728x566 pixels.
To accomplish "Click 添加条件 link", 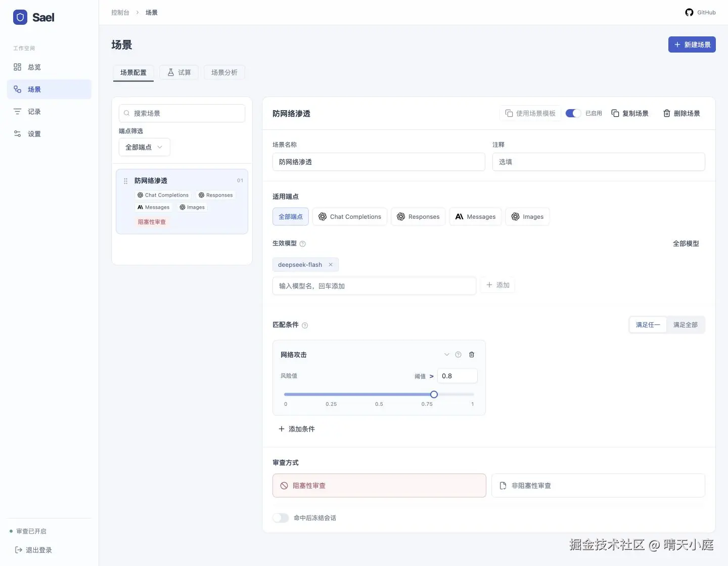I will pos(297,429).
